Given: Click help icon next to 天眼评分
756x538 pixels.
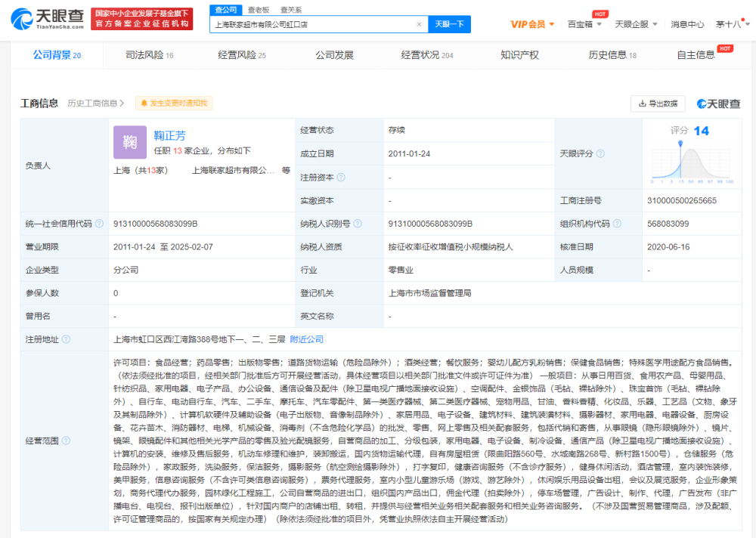Looking at the screenshot, I should tap(600, 153).
